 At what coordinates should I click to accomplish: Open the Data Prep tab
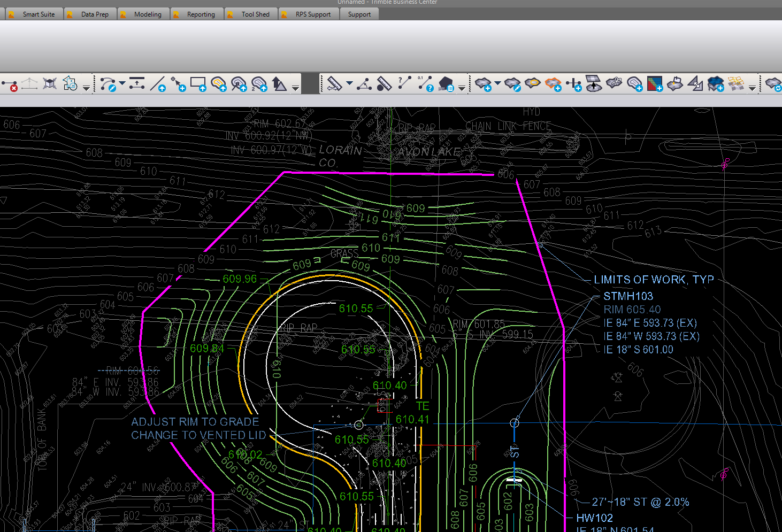pos(95,14)
